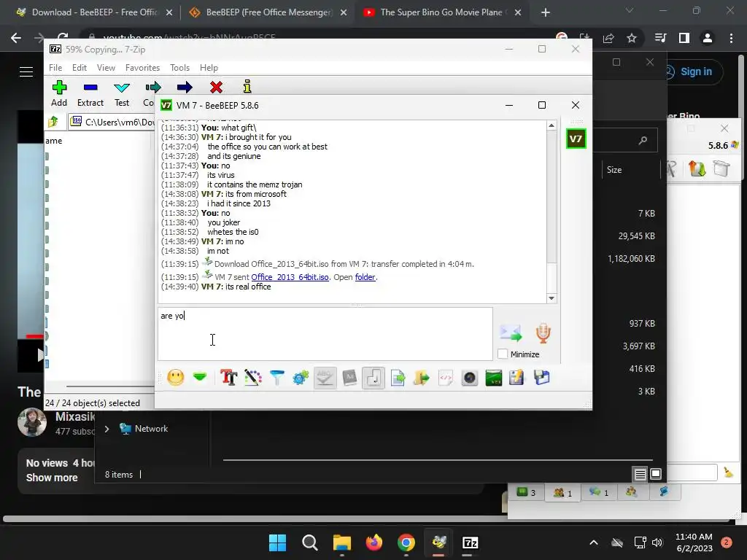Select the BeeBEEP chats tab with bubbles
This screenshot has height=560, width=747.
click(599, 492)
